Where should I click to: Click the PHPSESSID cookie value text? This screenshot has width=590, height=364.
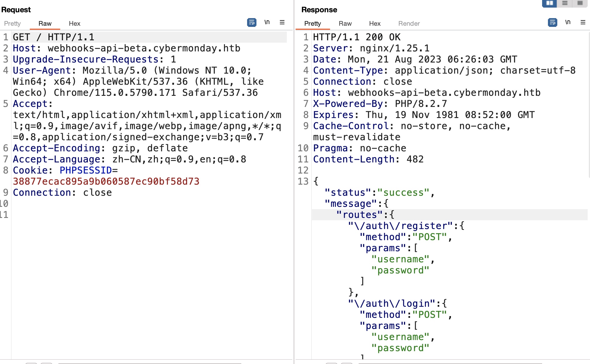coord(106,181)
